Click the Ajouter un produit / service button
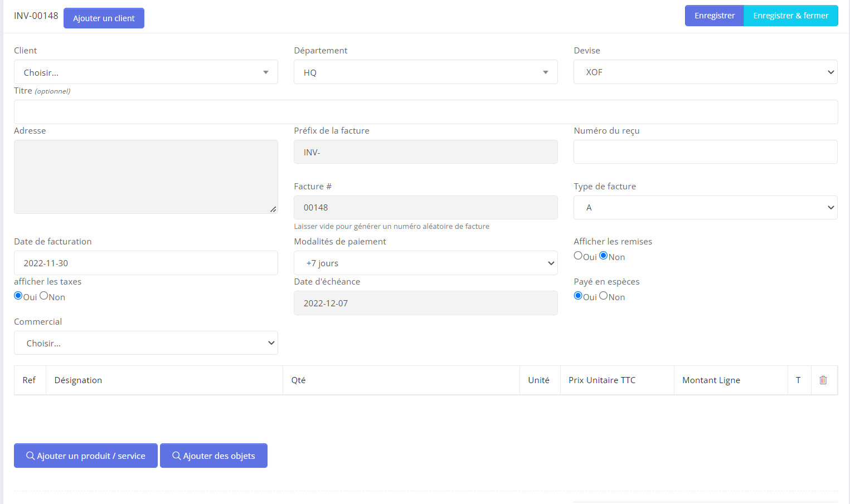 (86, 456)
